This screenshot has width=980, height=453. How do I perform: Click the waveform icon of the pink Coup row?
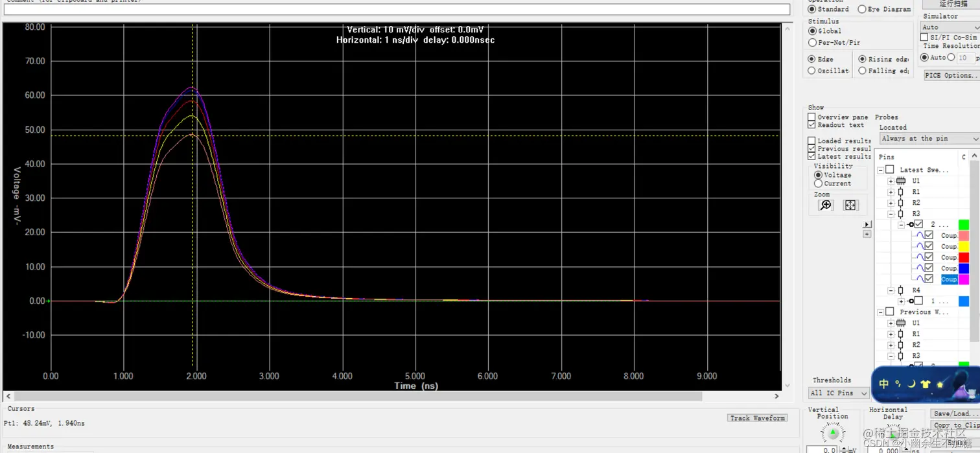[x=919, y=235]
